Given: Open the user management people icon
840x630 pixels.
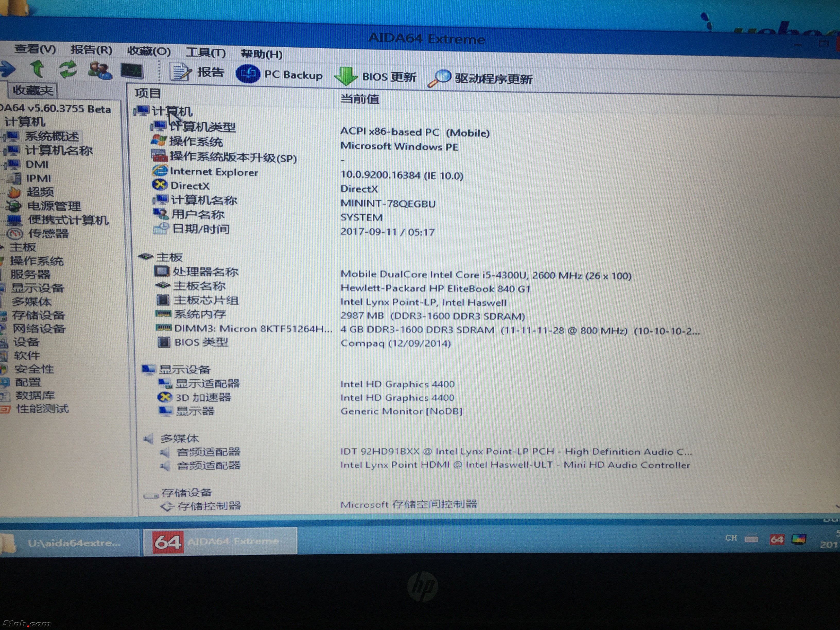Looking at the screenshot, I should [100, 71].
